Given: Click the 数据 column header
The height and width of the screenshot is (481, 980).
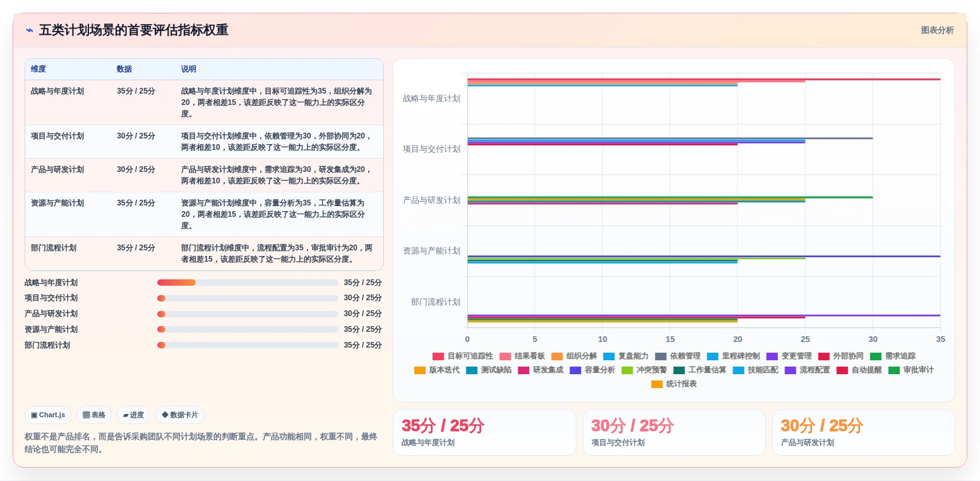Looking at the screenshot, I should tap(124, 70).
